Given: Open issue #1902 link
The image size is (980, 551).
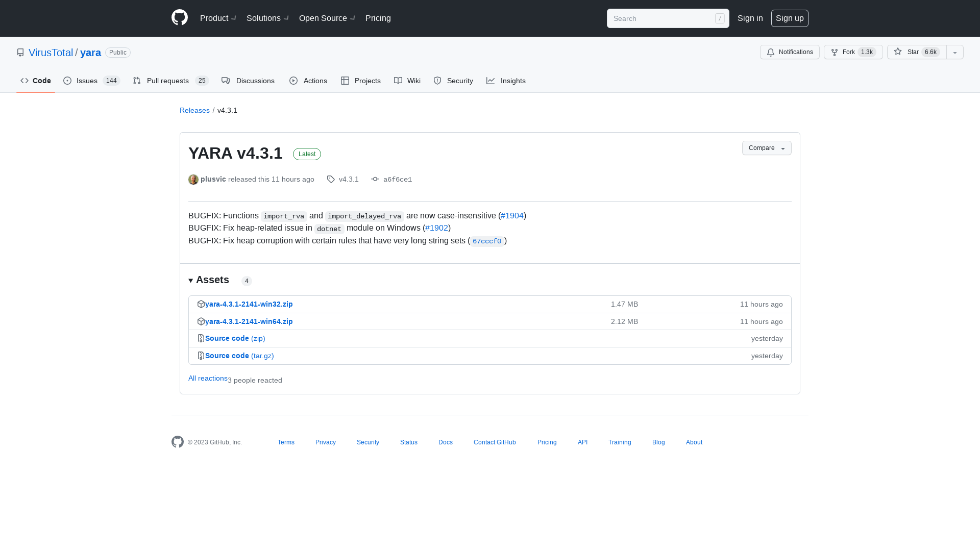Looking at the screenshot, I should (436, 228).
